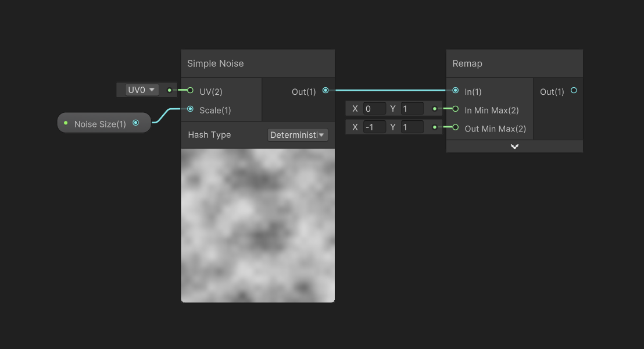Click the UV(2) input port on Simple Noise
The height and width of the screenshot is (349, 644).
189,91
